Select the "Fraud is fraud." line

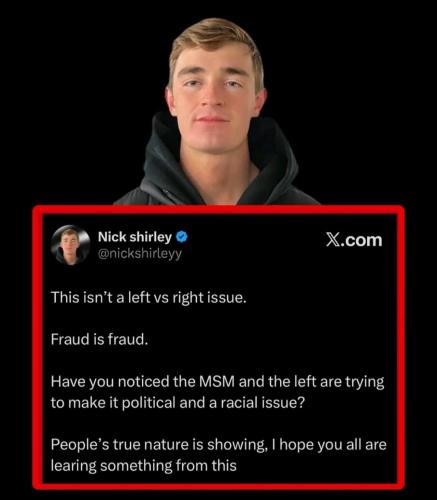point(99,339)
